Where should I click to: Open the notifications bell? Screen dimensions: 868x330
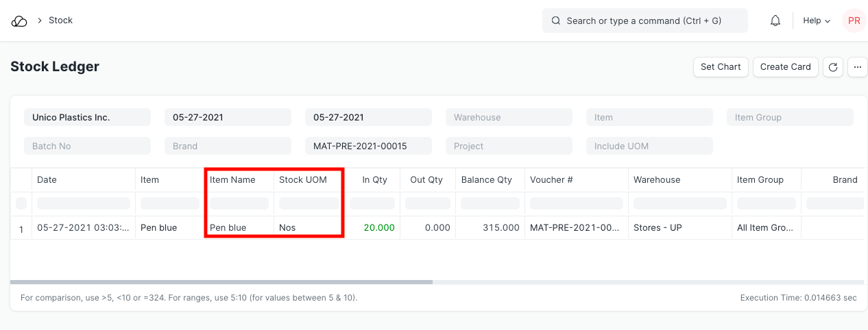775,21
